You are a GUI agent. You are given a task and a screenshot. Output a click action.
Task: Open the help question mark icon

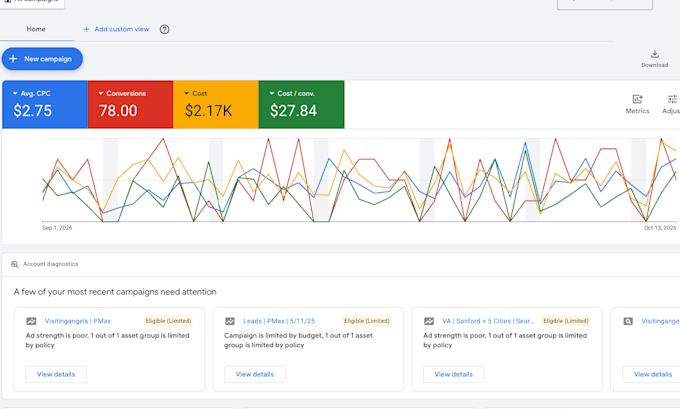click(x=164, y=29)
